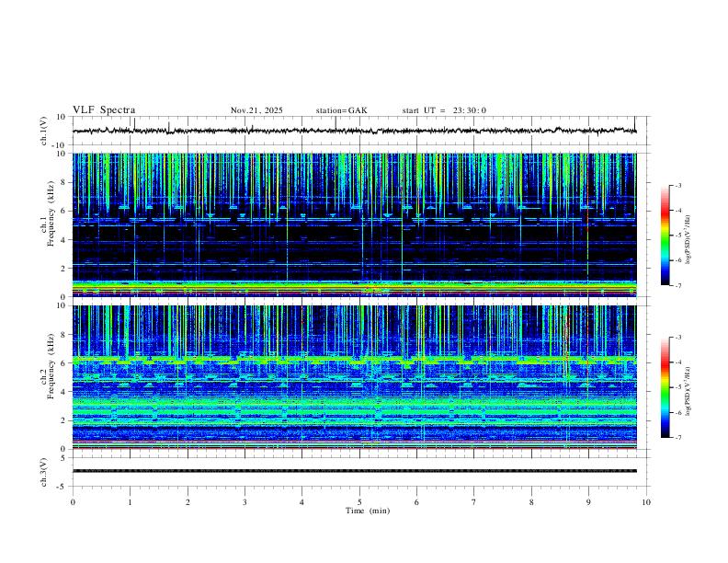
Task: Click time axis tick label '5'
Action: click(359, 502)
